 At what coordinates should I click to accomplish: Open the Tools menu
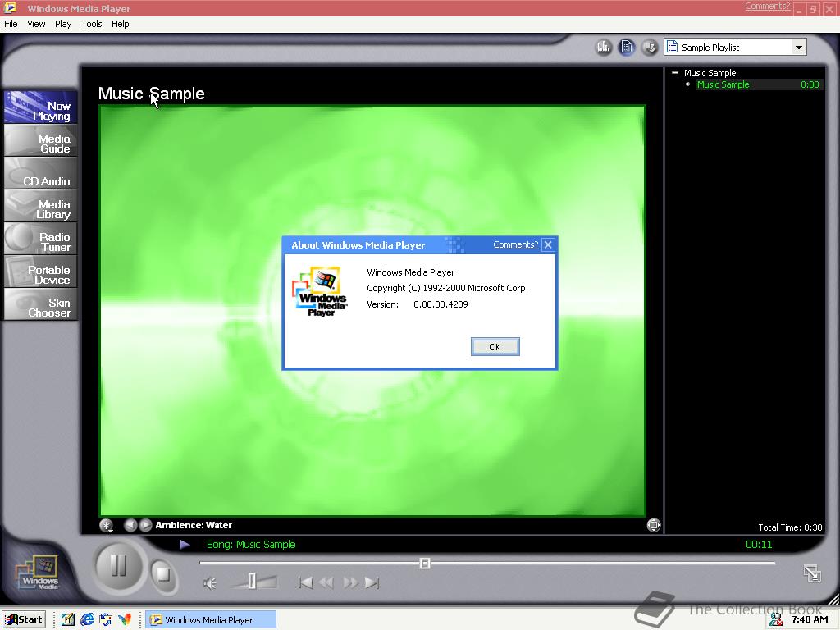click(92, 24)
